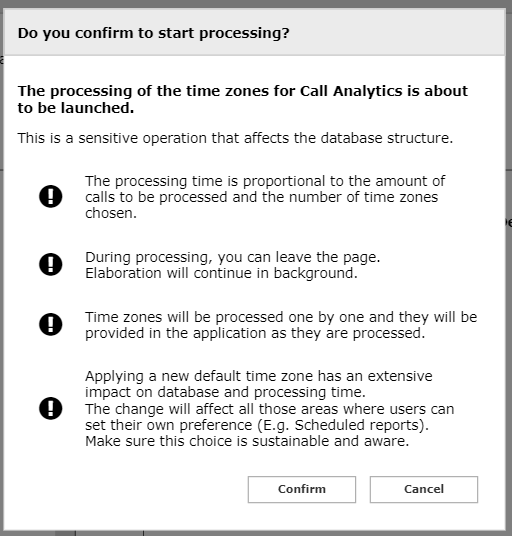512x536 pixels.
Task: Cancel the processing confirmation dialog
Action: pyautogui.click(x=423, y=489)
